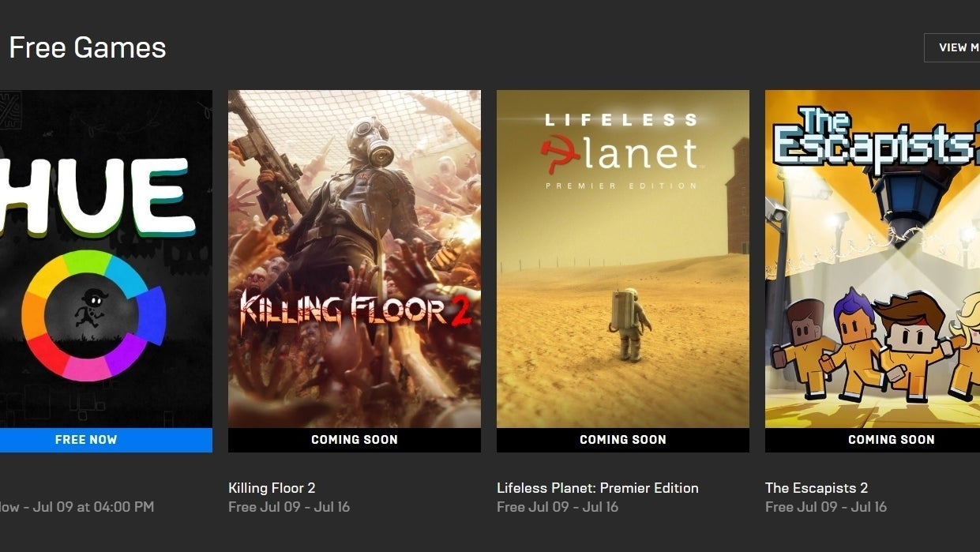Click the View More button

coord(952,47)
